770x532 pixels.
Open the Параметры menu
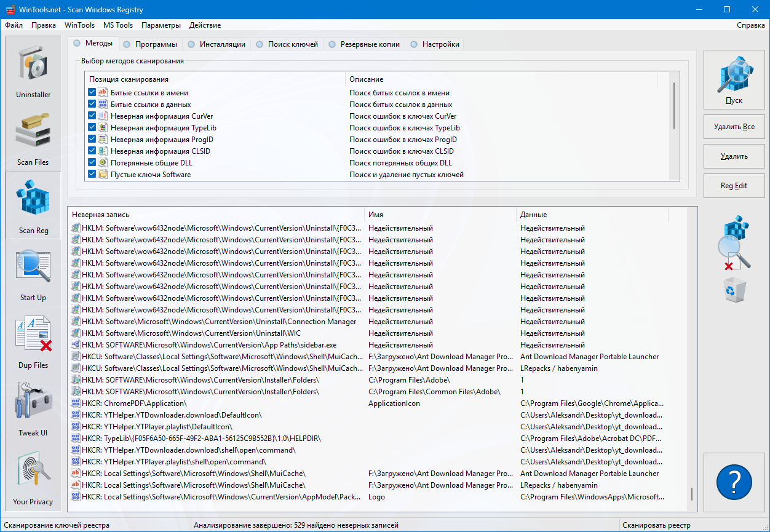tap(161, 25)
